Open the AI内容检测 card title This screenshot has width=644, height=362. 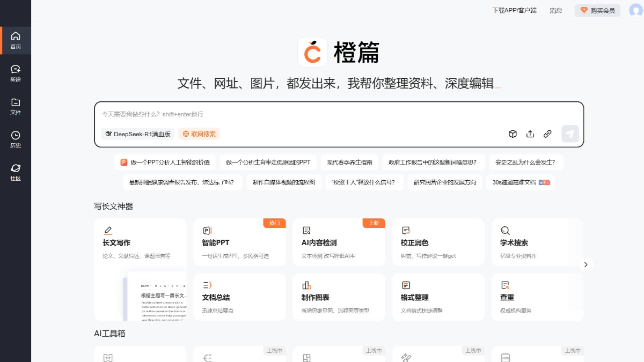pyautogui.click(x=319, y=243)
